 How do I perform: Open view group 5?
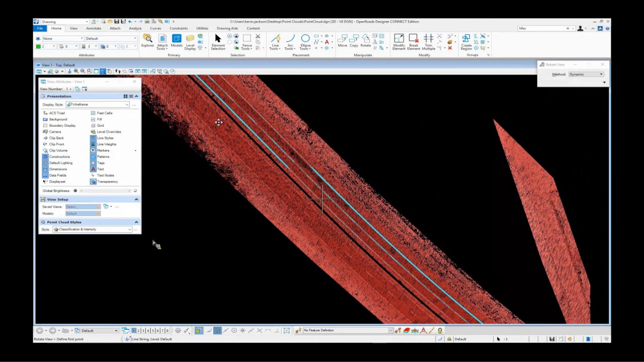click(x=152, y=330)
